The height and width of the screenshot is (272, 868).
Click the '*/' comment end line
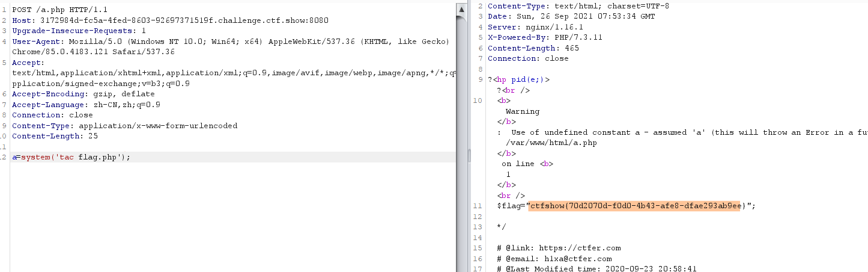[x=502, y=227]
